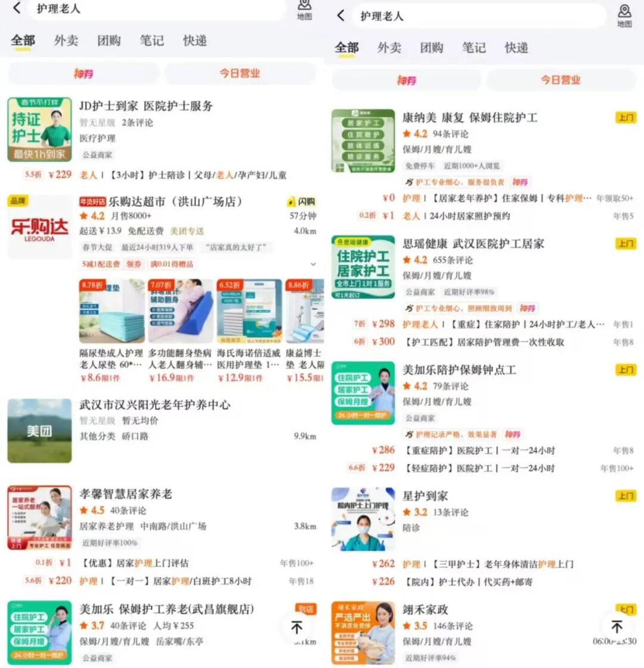Open the 多功能翻身垫 product image

[180, 311]
